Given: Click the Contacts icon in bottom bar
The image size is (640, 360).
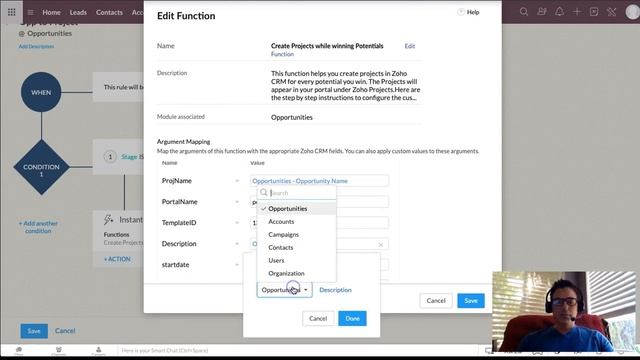Looking at the screenshot, I should point(98,350).
